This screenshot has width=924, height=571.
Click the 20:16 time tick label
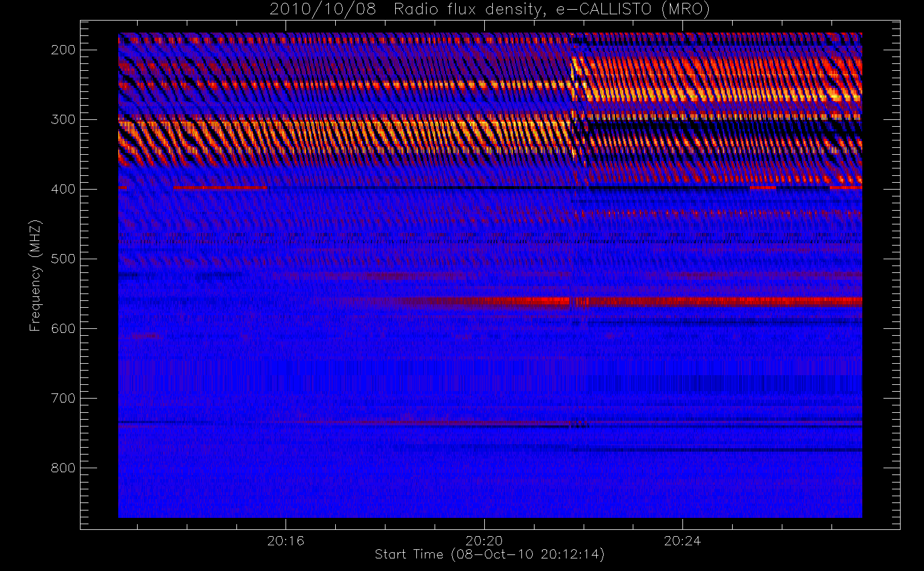(286, 541)
